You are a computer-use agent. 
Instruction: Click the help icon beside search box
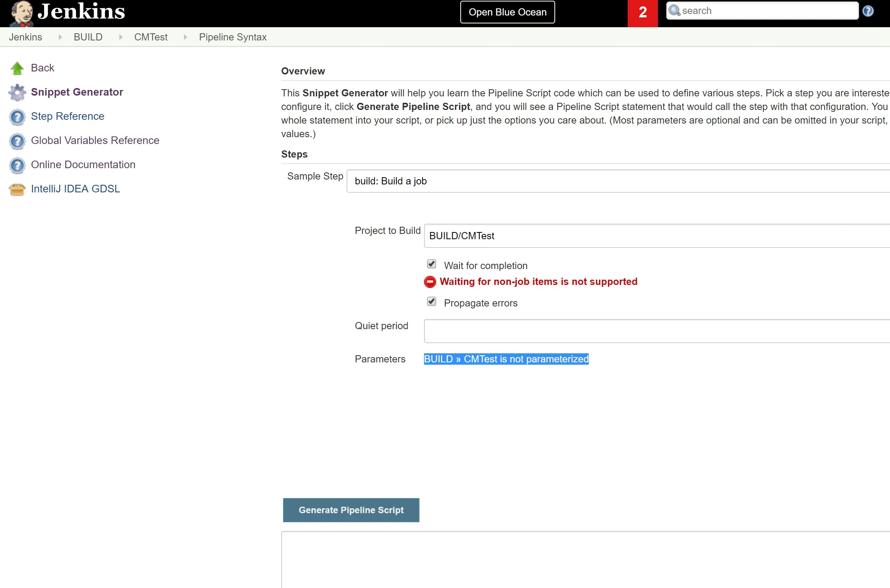(868, 11)
